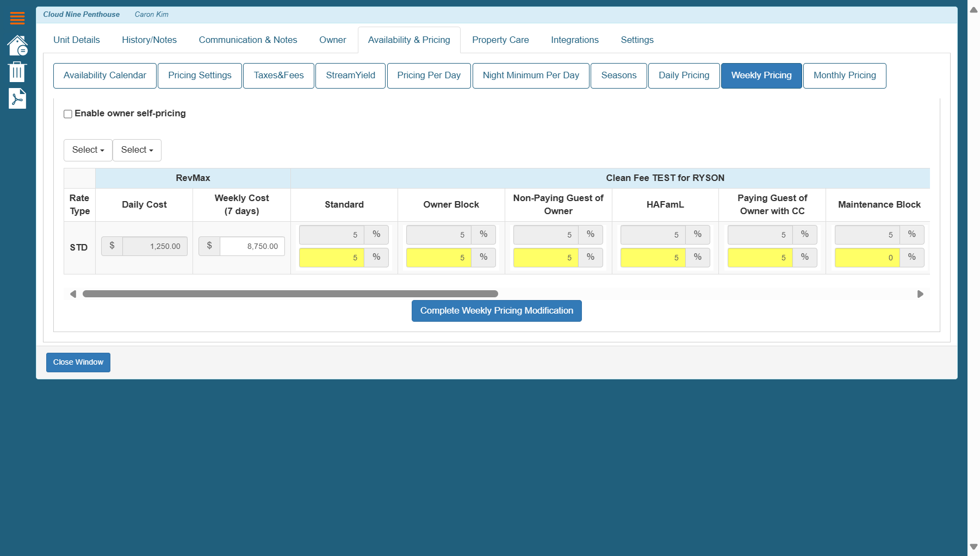980x556 pixels.
Task: Go to Taxes&Fees sub-tab
Action: click(278, 76)
